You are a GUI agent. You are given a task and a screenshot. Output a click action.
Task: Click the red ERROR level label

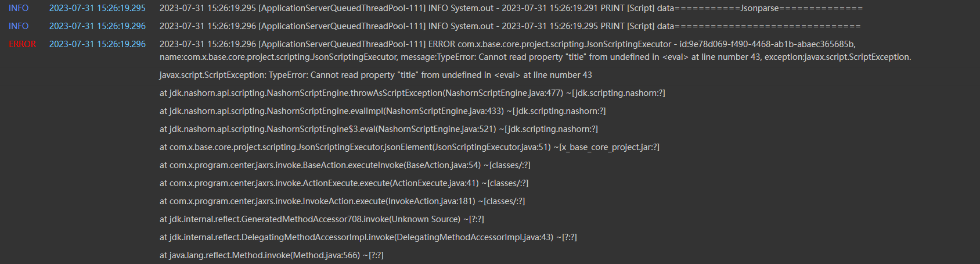(x=22, y=44)
